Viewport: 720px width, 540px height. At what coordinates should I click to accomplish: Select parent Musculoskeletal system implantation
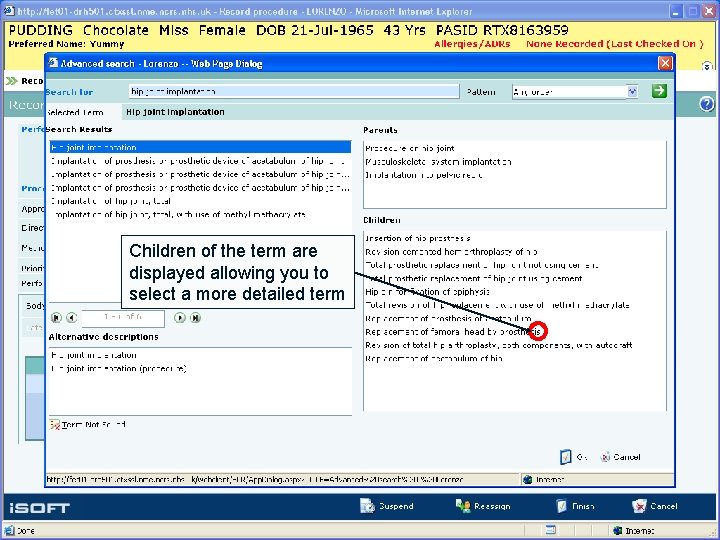[438, 162]
